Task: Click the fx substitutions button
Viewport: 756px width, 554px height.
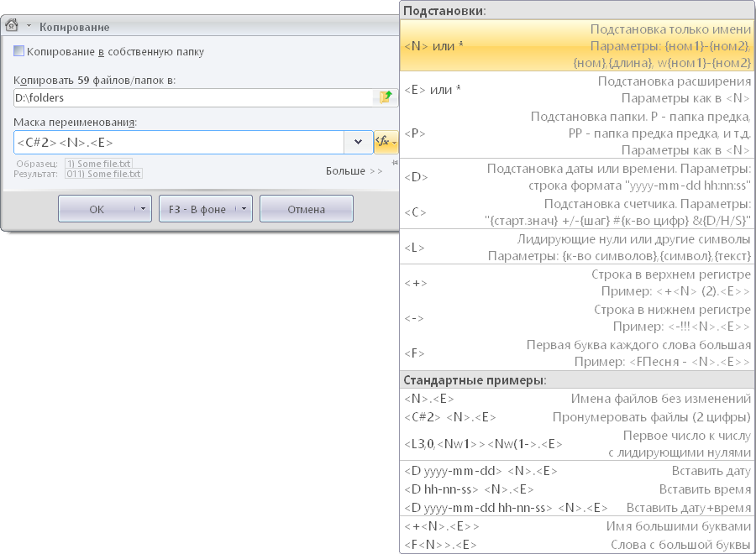Action: [x=386, y=142]
